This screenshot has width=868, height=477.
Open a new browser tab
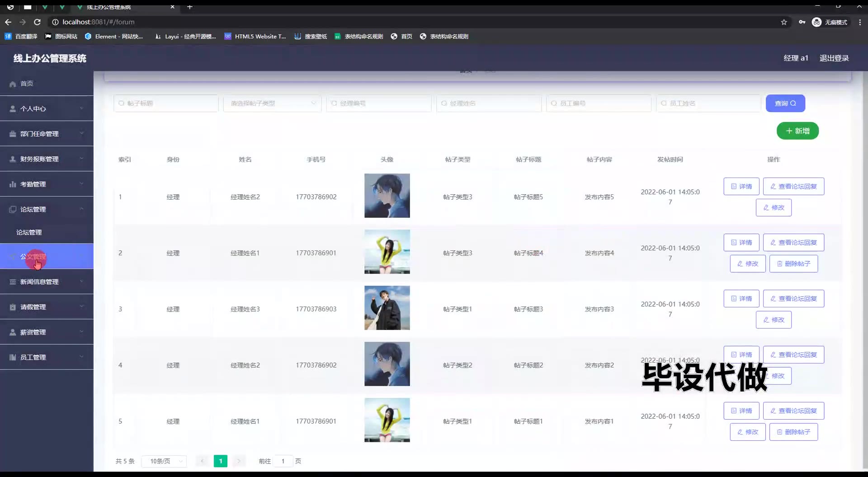tap(190, 7)
